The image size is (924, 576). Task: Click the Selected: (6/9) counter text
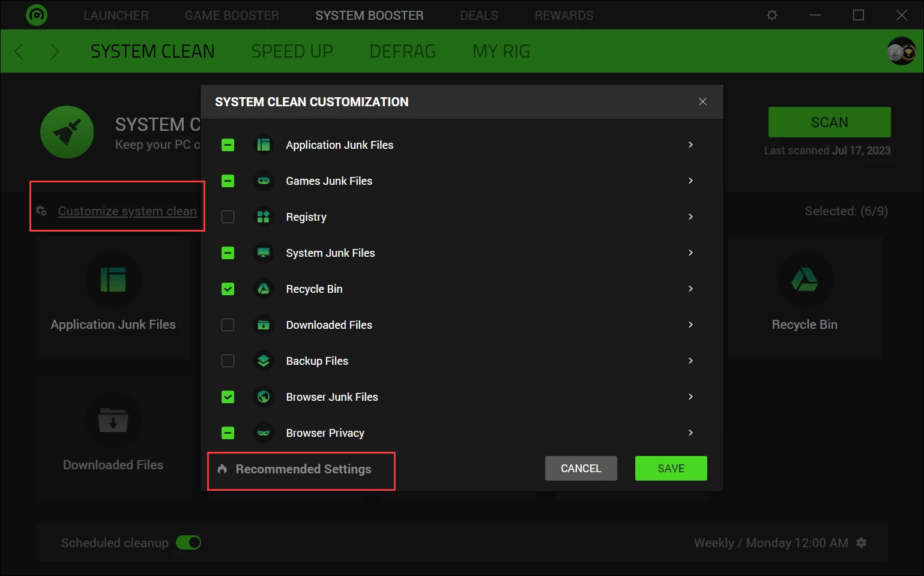[846, 211]
